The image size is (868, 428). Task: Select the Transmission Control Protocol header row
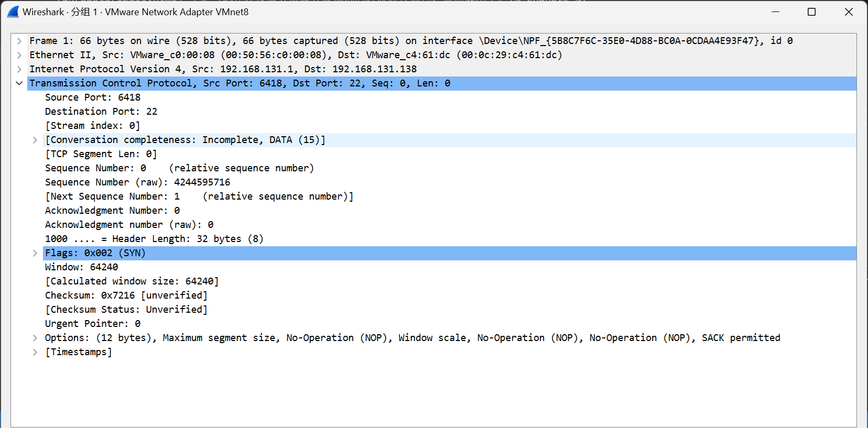(442, 83)
